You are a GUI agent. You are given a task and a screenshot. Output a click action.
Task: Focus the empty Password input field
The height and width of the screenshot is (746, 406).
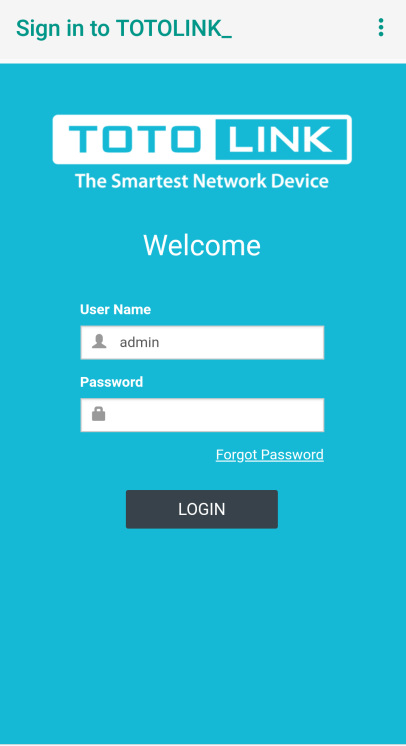coord(202,415)
